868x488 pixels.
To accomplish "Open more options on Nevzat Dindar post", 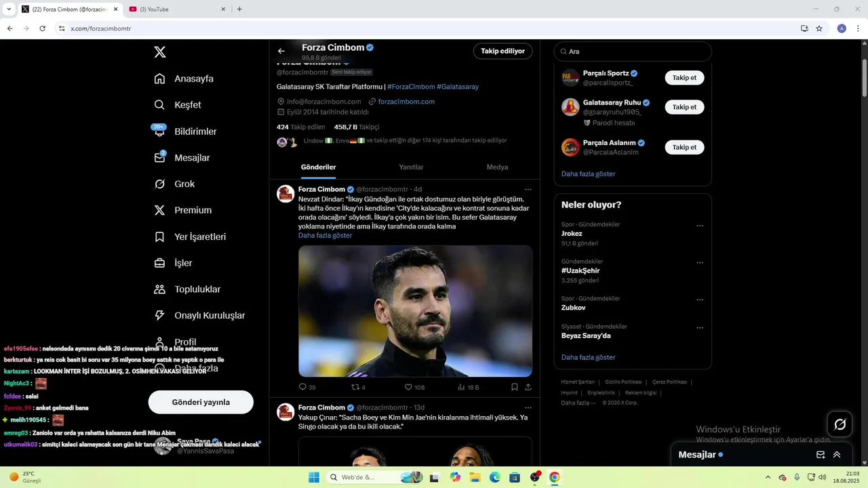I will 528,189.
